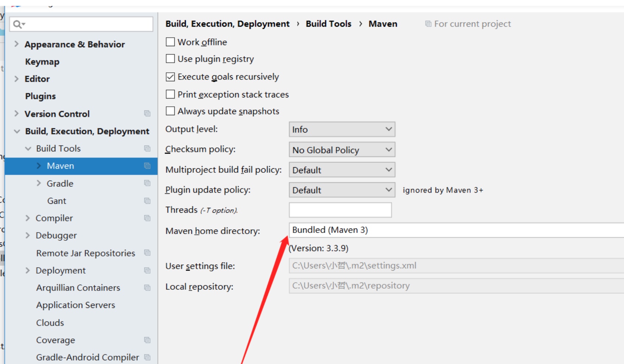Click project-level icon beside Remote Jar Repositories
624x364 pixels.
[x=147, y=253]
